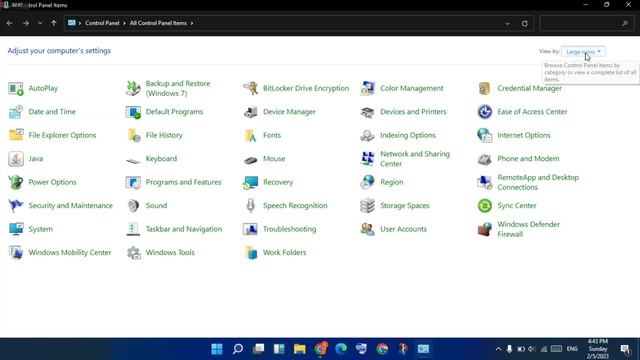
Task: Click the Default Programs icon
Action: (x=133, y=112)
